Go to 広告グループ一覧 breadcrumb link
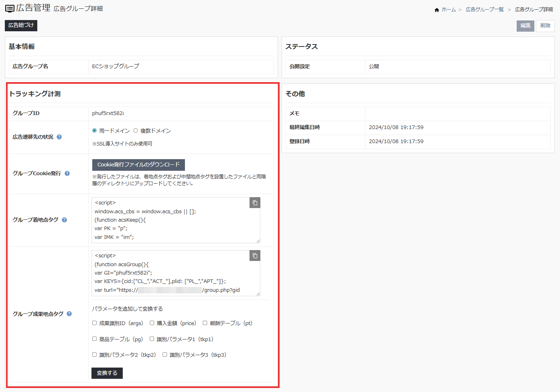The width and height of the screenshot is (560, 392). (485, 10)
